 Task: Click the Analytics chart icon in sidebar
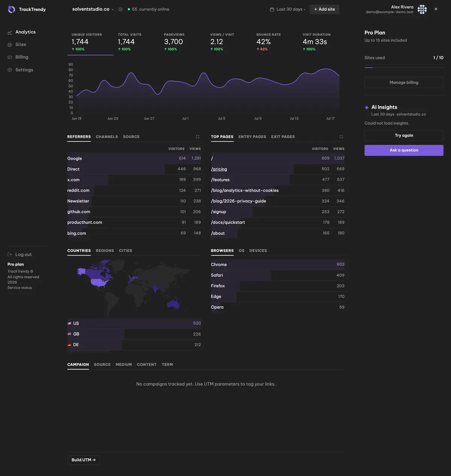pyautogui.click(x=10, y=32)
